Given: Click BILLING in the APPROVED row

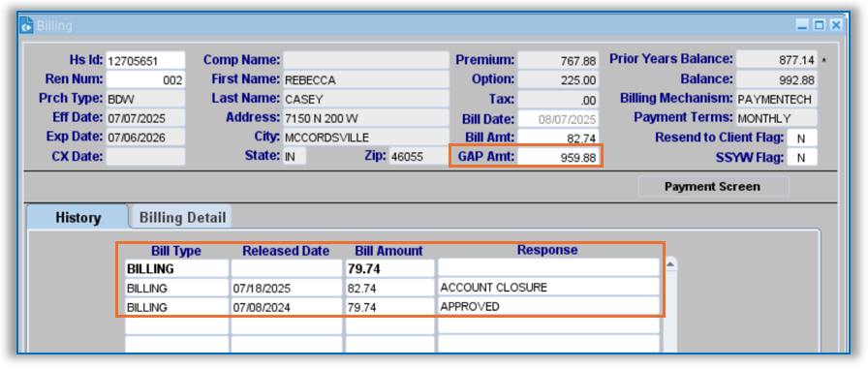Looking at the screenshot, I should (176, 306).
